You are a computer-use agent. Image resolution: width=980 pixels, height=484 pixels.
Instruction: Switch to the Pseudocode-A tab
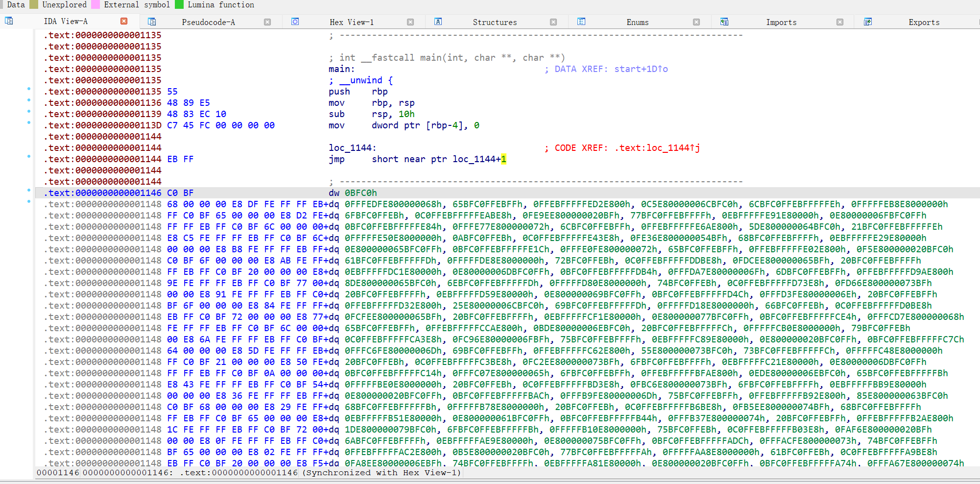tap(208, 22)
